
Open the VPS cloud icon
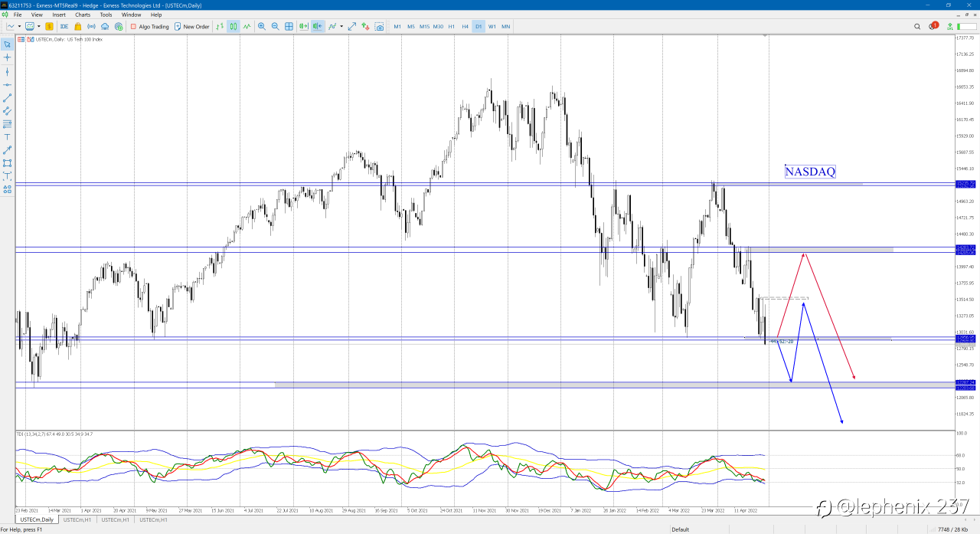(105, 26)
